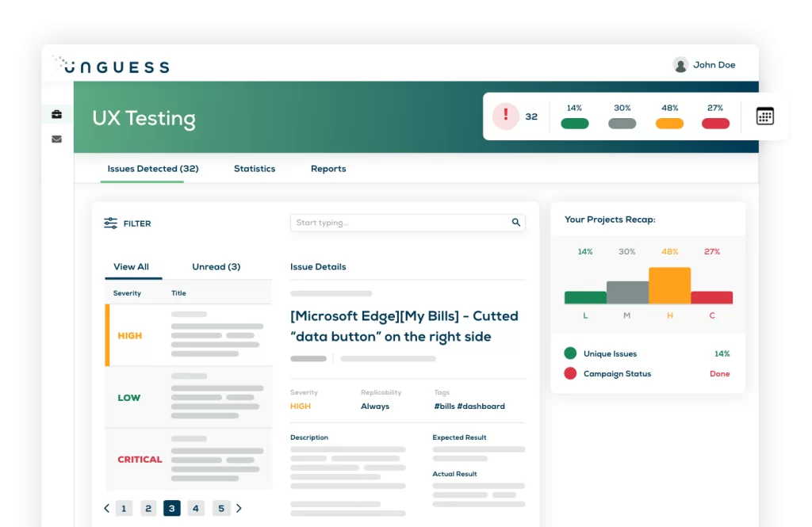Go to the next page arrow
The height and width of the screenshot is (527, 812).
point(239,508)
